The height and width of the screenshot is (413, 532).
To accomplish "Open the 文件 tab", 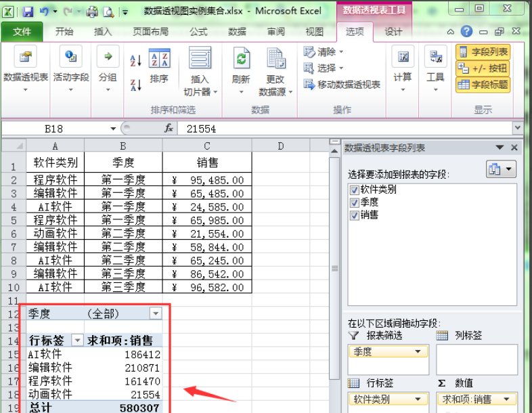I will coord(22,32).
